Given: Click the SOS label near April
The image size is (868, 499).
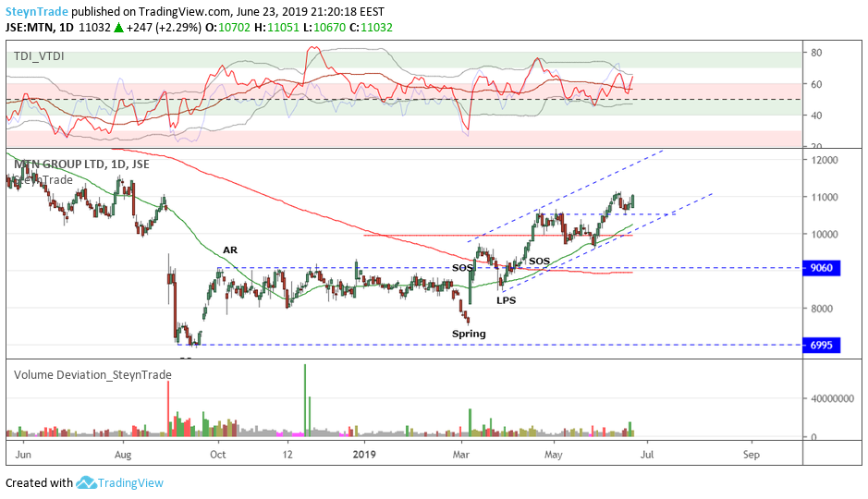Looking at the screenshot, I should (x=539, y=262).
